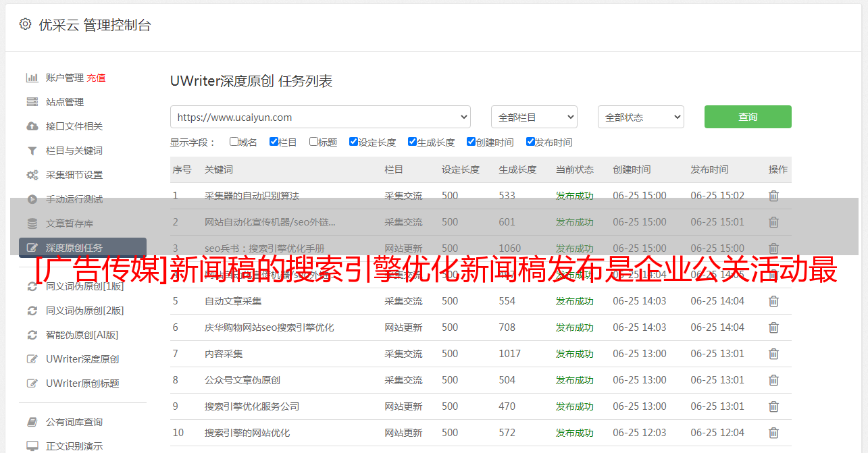Click the gear icon beside 优采云 管理控制台
Image resolution: width=868 pixels, height=453 pixels.
(x=25, y=24)
